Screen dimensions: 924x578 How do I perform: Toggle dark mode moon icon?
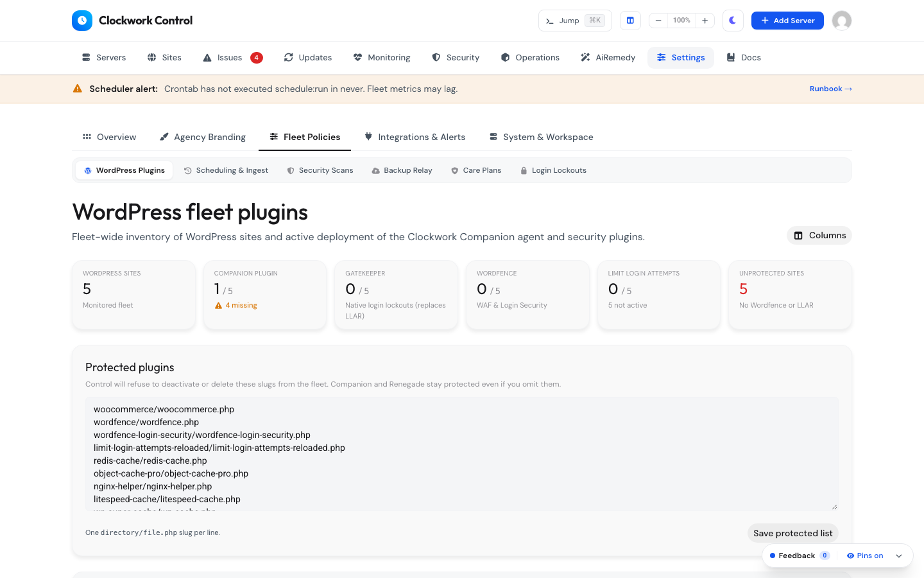point(733,21)
